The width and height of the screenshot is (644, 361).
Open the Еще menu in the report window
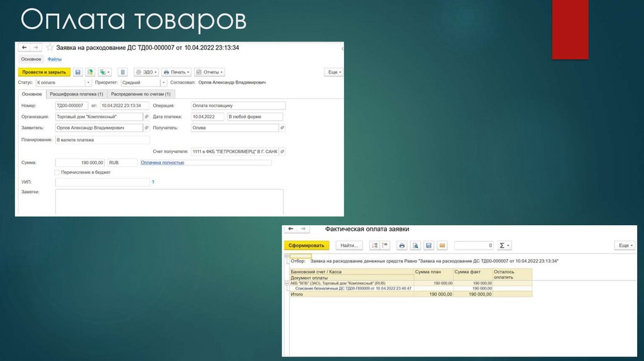pyautogui.click(x=626, y=246)
